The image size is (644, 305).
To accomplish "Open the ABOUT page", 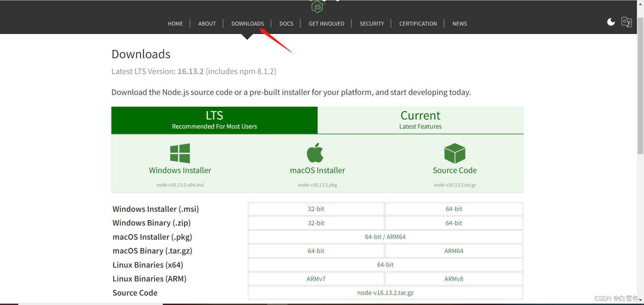I will (x=207, y=24).
